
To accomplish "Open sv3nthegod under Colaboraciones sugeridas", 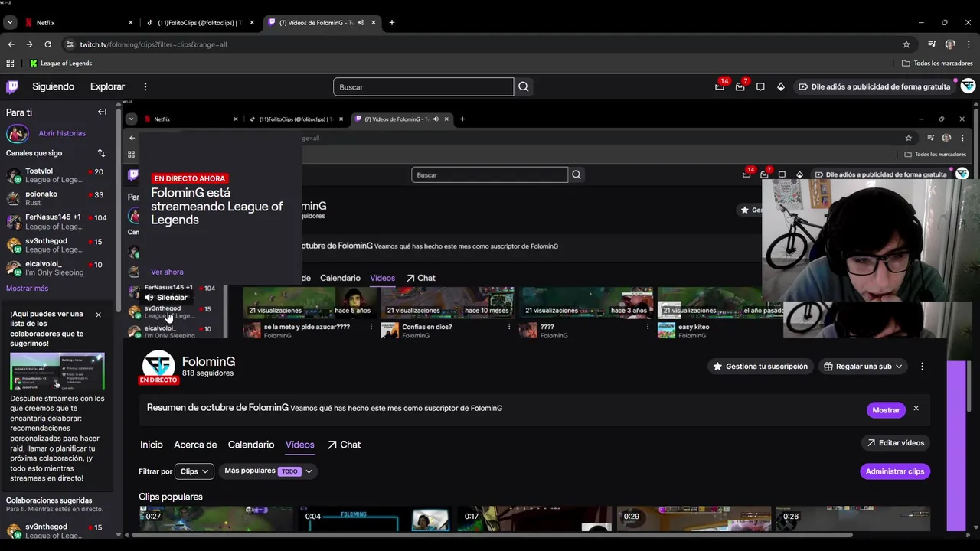I will click(x=55, y=530).
